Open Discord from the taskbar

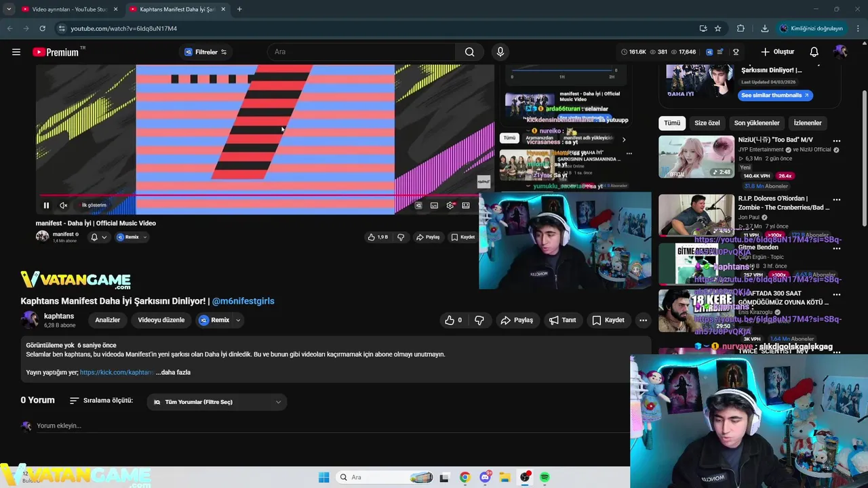486,477
